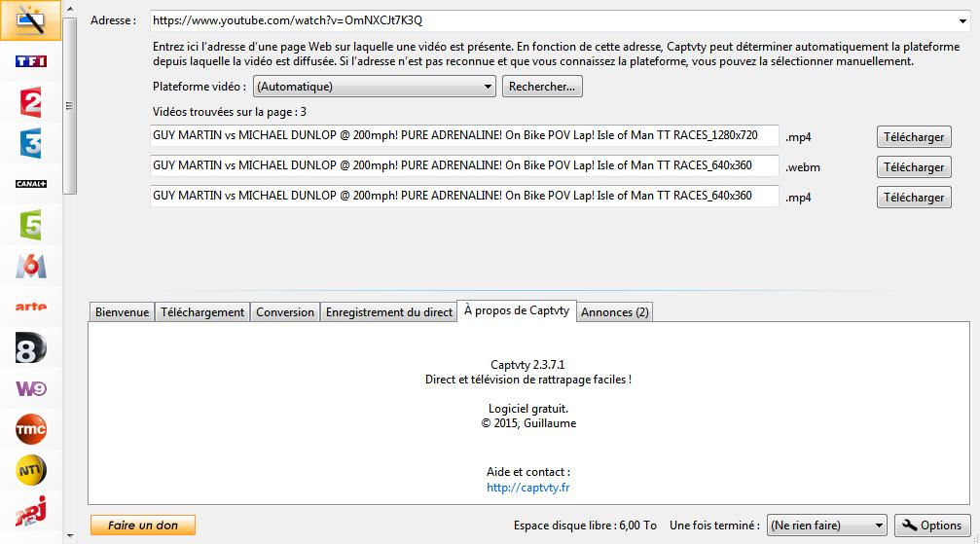Click the 'Espace disque libre : 6,00 To' text
This screenshot has height=544, width=980.
coord(585,526)
